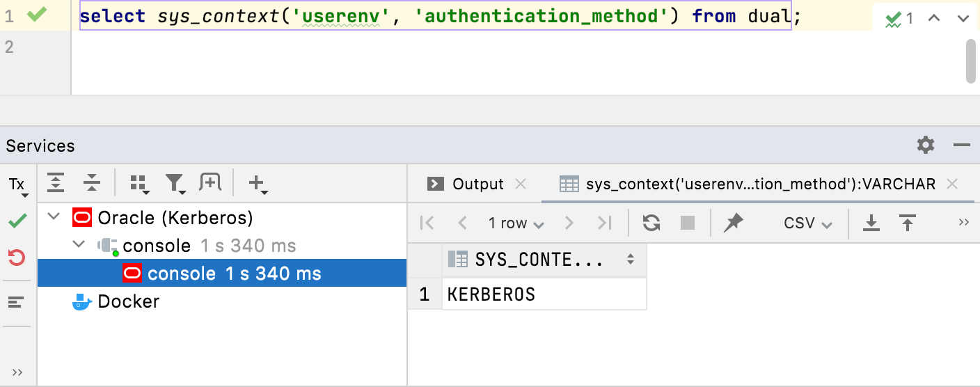Viewport: 980px width, 387px height.
Task: Pin the result tab
Action: 733,223
